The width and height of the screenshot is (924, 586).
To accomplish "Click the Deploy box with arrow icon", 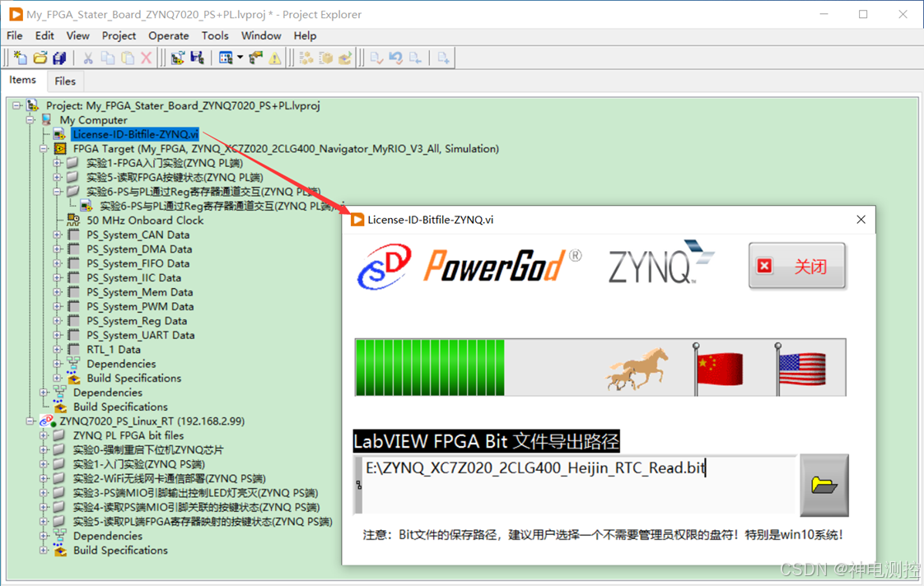I will click(345, 58).
